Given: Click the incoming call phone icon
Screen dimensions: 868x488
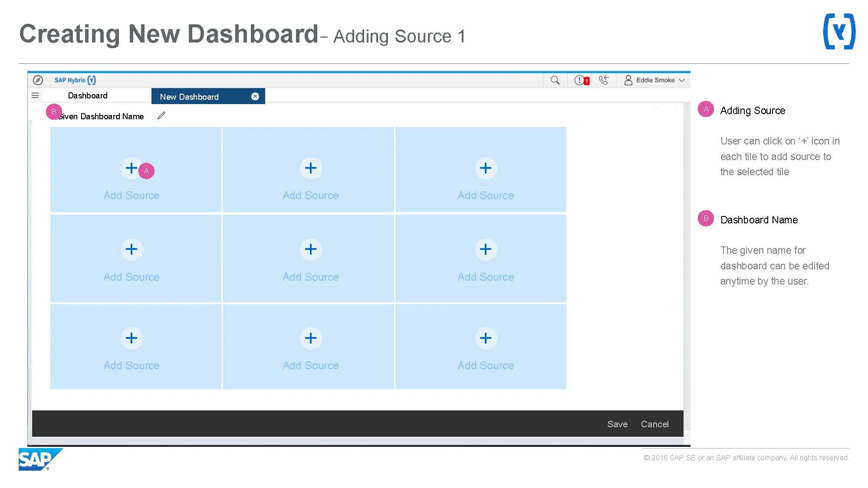Looking at the screenshot, I should (604, 80).
